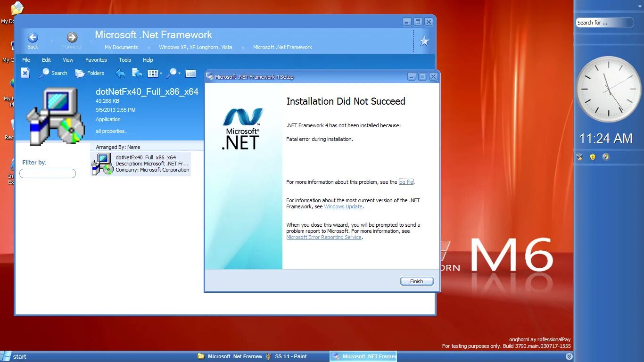Open the Views dropdown arrow

tap(161, 74)
